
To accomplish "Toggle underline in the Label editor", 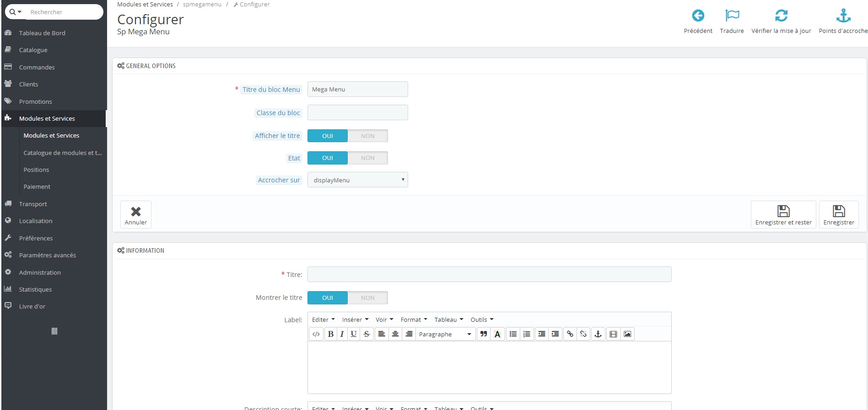I will [x=354, y=334].
